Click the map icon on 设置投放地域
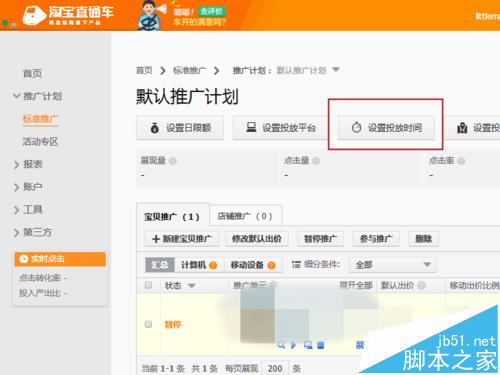This screenshot has width=500, height=375. point(462,128)
